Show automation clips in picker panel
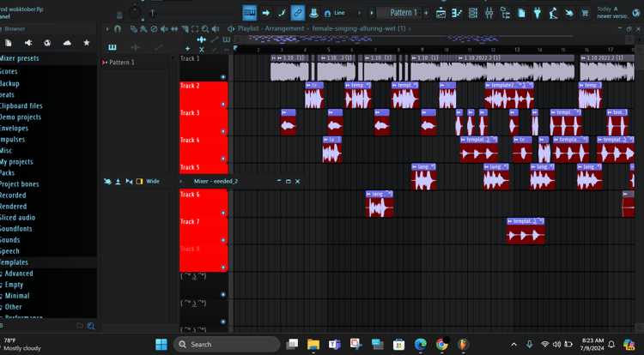The image size is (644, 355). coord(159,47)
